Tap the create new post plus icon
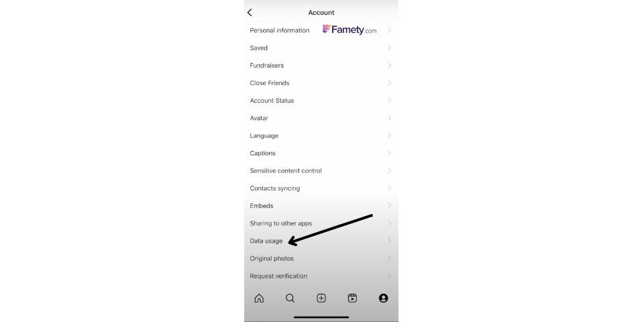This screenshot has width=644, height=322. click(x=321, y=298)
